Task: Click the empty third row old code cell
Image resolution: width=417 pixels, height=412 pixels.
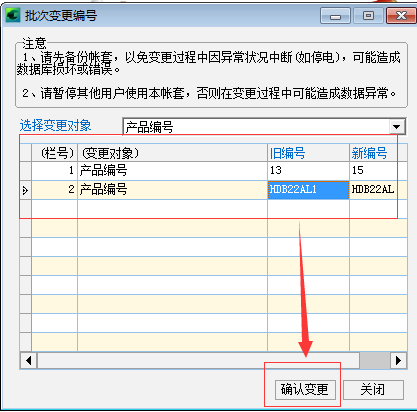Action: click(308, 209)
